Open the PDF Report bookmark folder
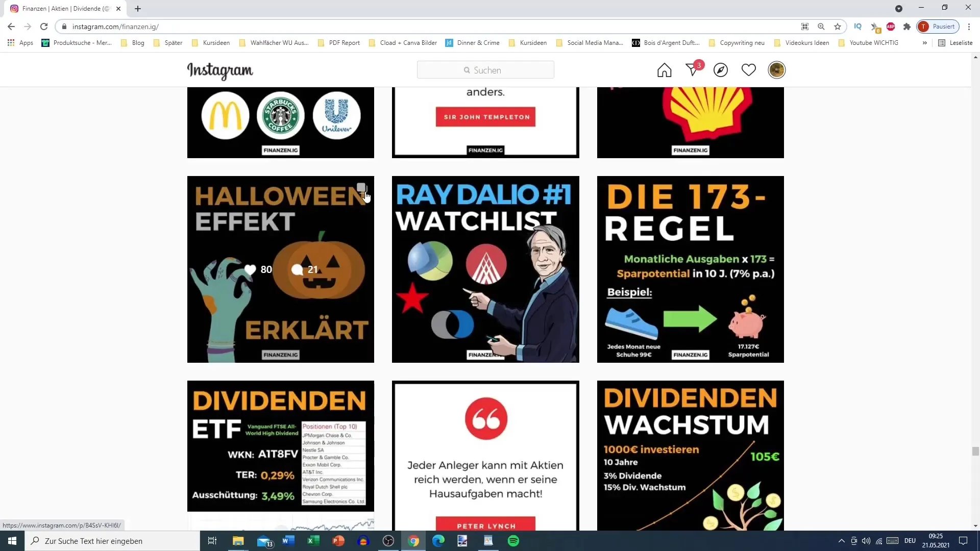This screenshot has height=551, width=980. [339, 43]
